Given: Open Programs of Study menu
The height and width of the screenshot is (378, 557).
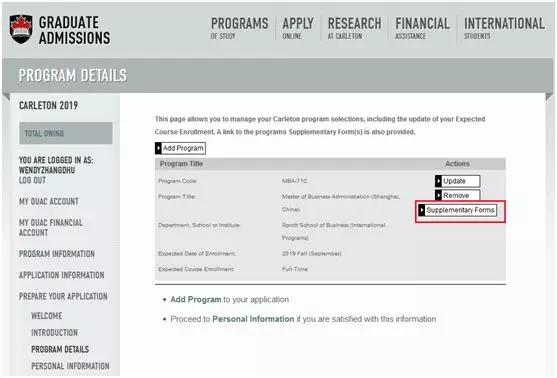Looking at the screenshot, I should [x=239, y=28].
